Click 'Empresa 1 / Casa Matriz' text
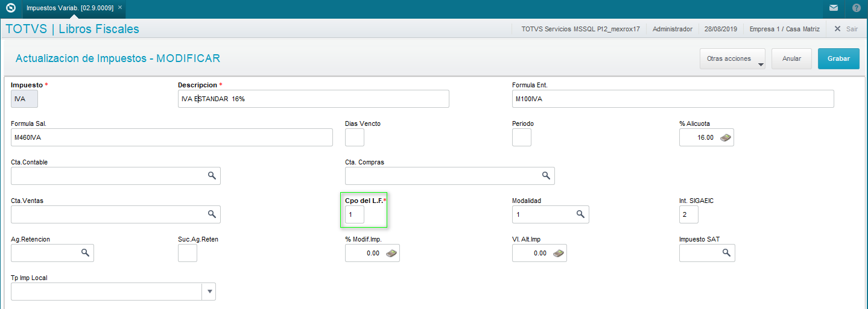This screenshot has height=309, width=868. pos(785,28)
